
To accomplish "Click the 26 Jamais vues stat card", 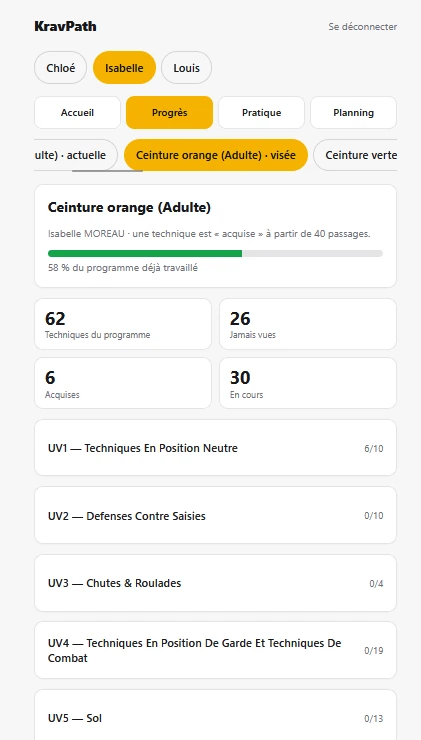I will tap(308, 324).
